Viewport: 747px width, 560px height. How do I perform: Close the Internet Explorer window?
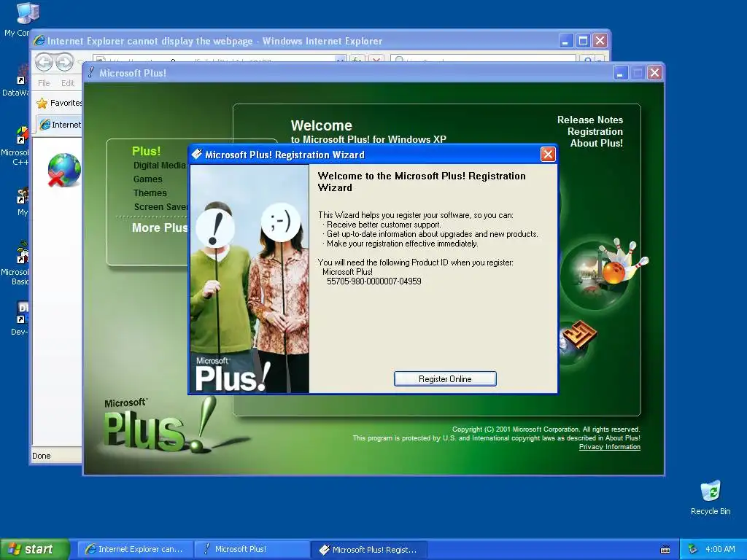[x=600, y=41]
